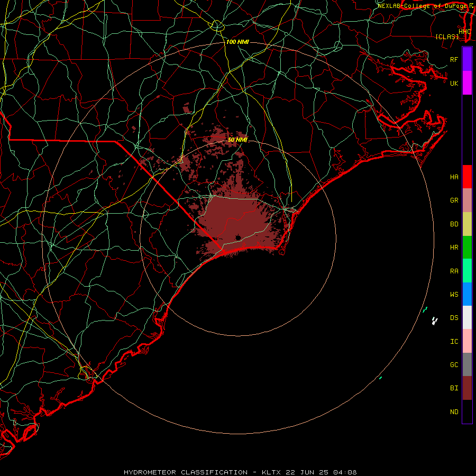Click the HA red legend swatch

point(467,177)
